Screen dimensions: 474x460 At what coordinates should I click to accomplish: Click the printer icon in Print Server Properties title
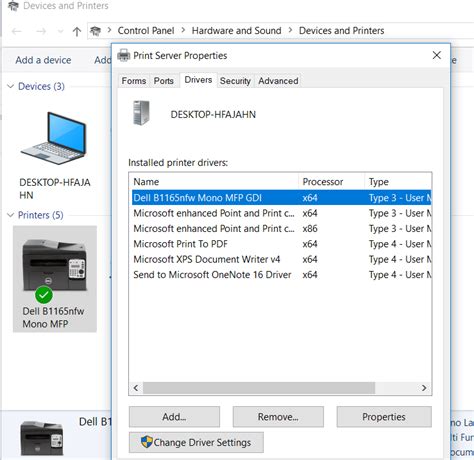click(124, 55)
